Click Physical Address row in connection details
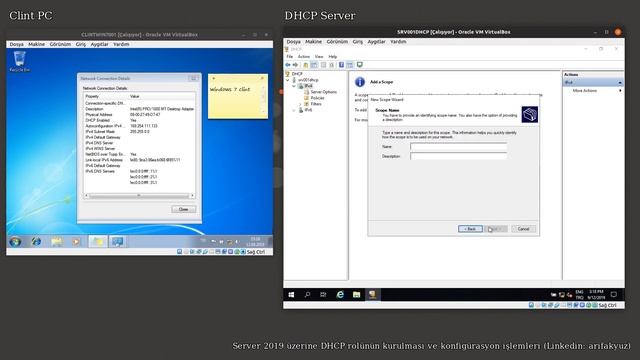 [x=139, y=115]
